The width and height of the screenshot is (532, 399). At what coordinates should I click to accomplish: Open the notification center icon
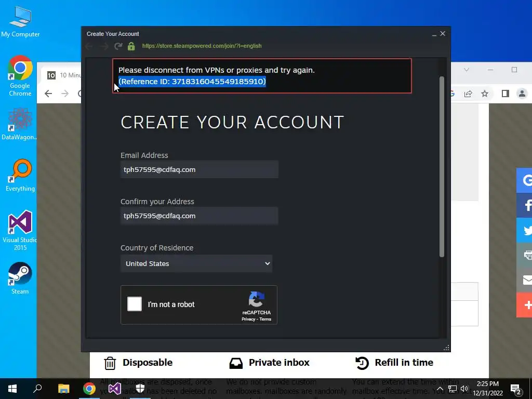[x=516, y=389]
